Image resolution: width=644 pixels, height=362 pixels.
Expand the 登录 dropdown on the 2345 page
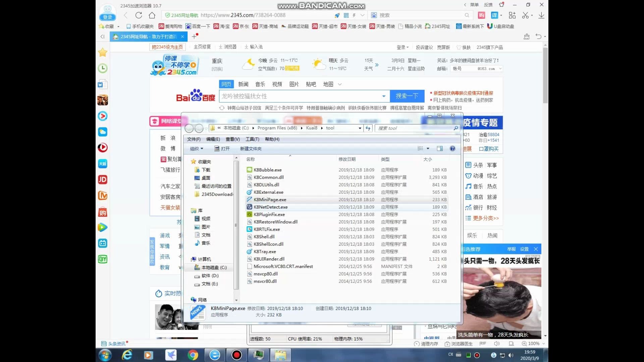point(402,48)
